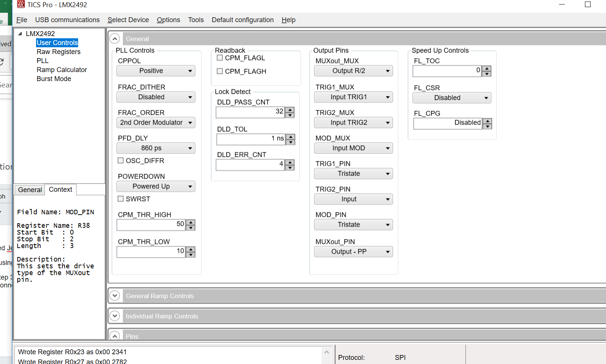Select User Controls in the tree
606x364 pixels.
pos(57,43)
